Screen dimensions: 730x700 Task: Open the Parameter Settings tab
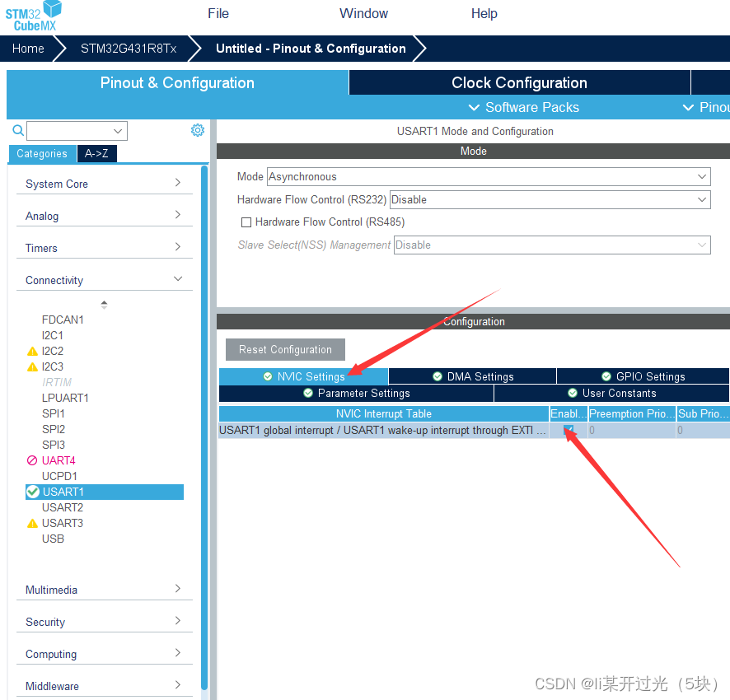pos(356,394)
